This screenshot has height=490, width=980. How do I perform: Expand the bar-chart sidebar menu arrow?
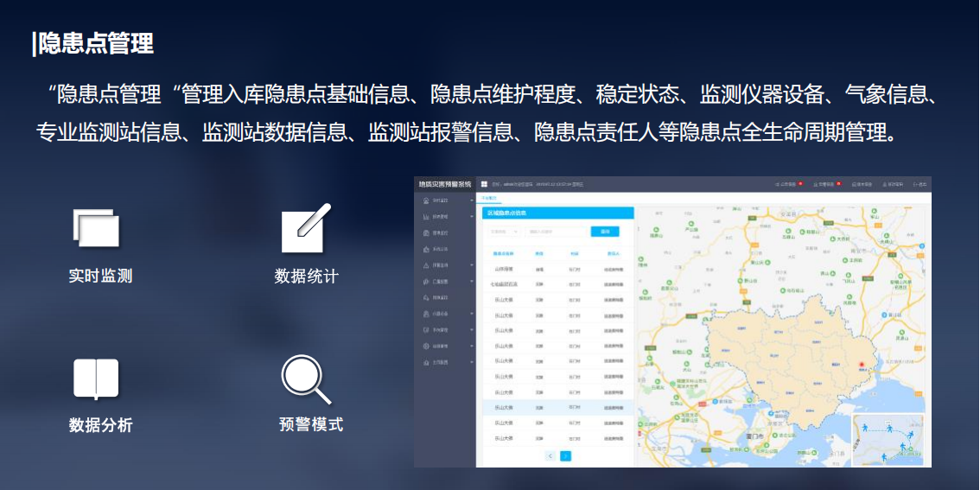pyautogui.click(x=472, y=216)
